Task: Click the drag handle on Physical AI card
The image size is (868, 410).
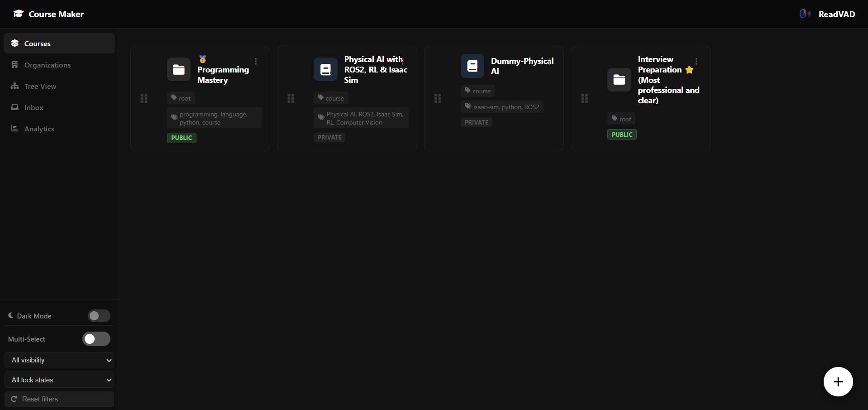Action: click(291, 98)
